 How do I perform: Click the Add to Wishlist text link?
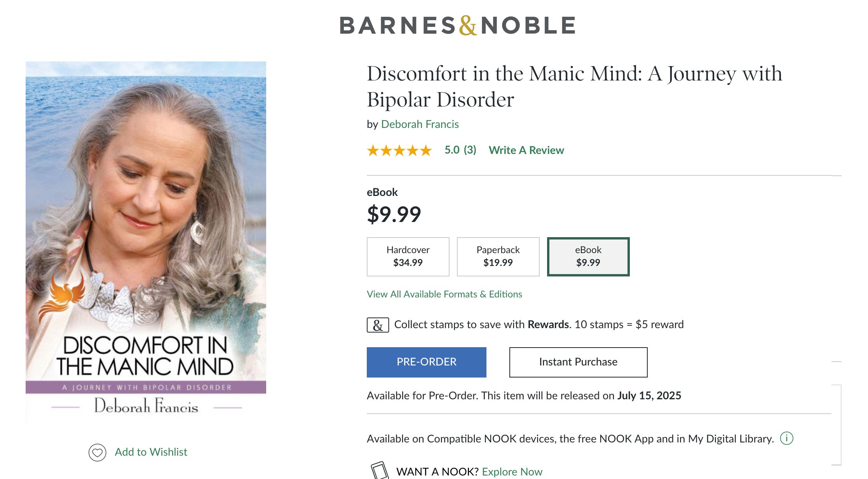[x=151, y=452]
